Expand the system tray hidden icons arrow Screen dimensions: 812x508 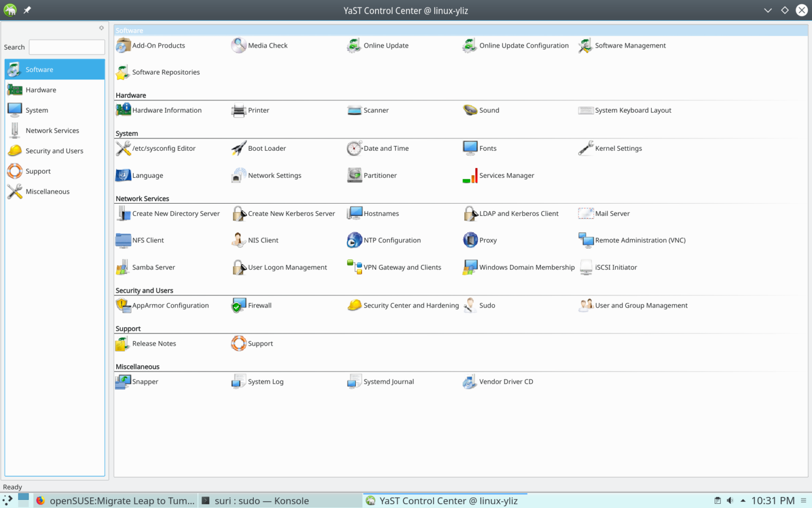pyautogui.click(x=743, y=501)
